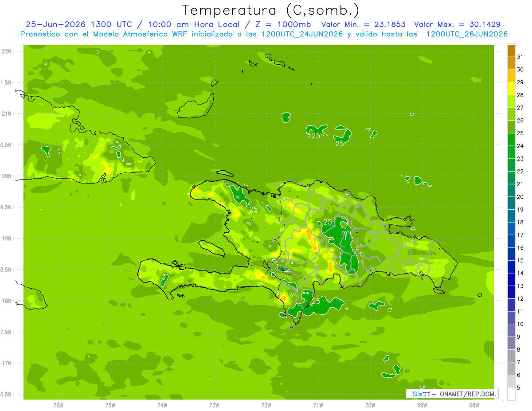532x411 pixels.
Task: Click the purple legend swatch between 8 and 9
Action: coord(511,343)
